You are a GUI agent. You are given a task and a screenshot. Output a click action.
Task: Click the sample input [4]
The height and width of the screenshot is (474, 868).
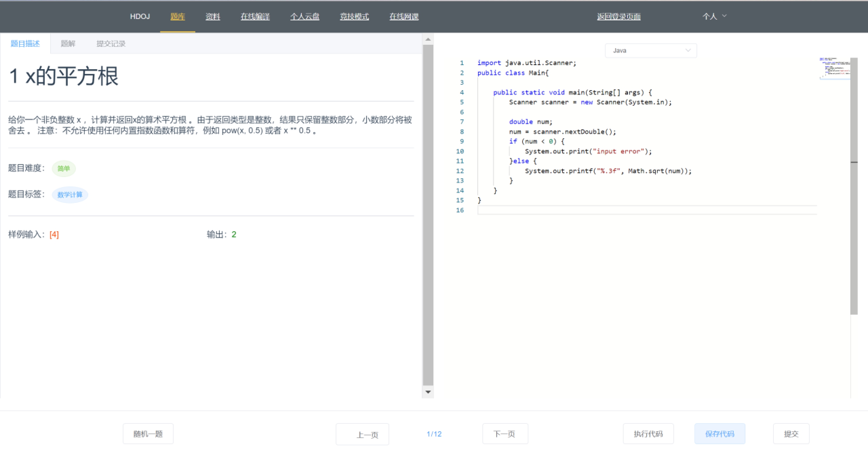coord(54,234)
